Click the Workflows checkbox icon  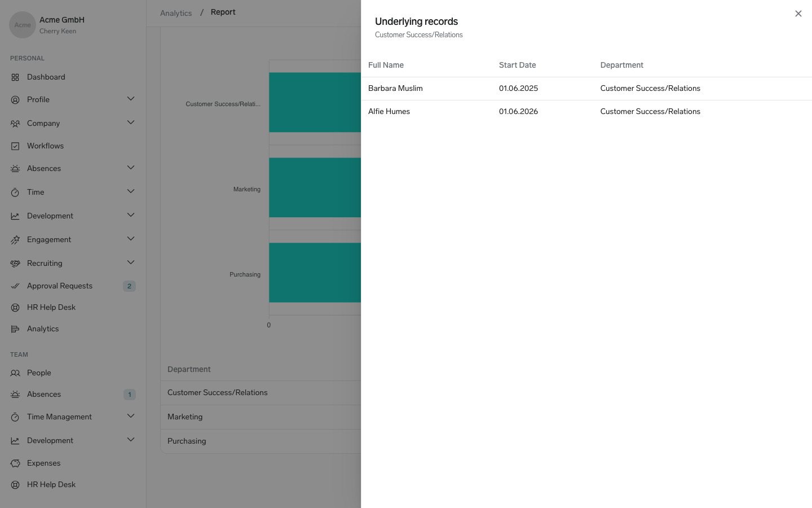click(x=15, y=146)
